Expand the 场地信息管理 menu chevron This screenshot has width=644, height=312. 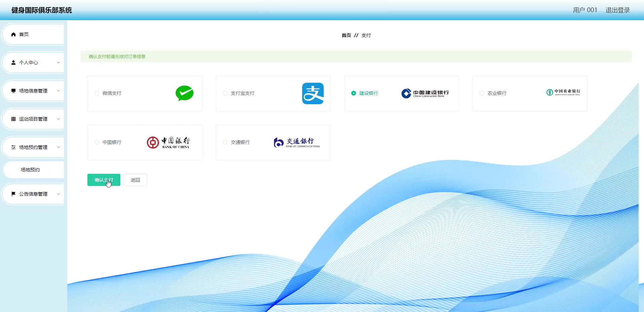pos(58,91)
